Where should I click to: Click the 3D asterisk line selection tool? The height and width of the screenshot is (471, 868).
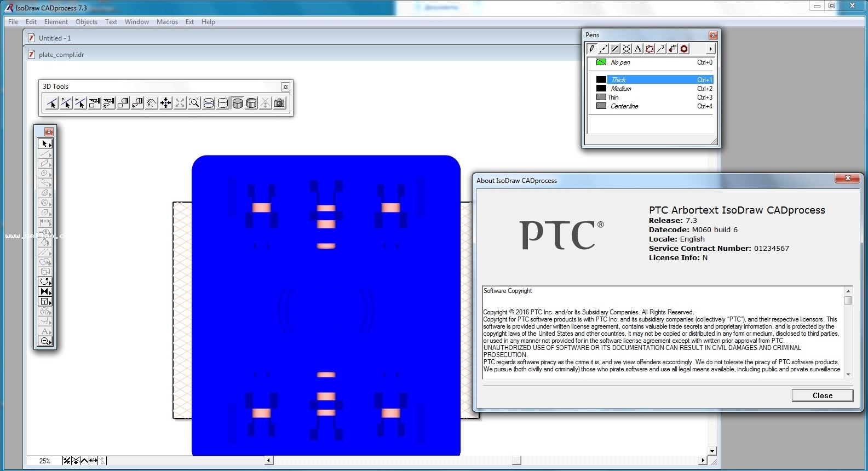(81, 103)
